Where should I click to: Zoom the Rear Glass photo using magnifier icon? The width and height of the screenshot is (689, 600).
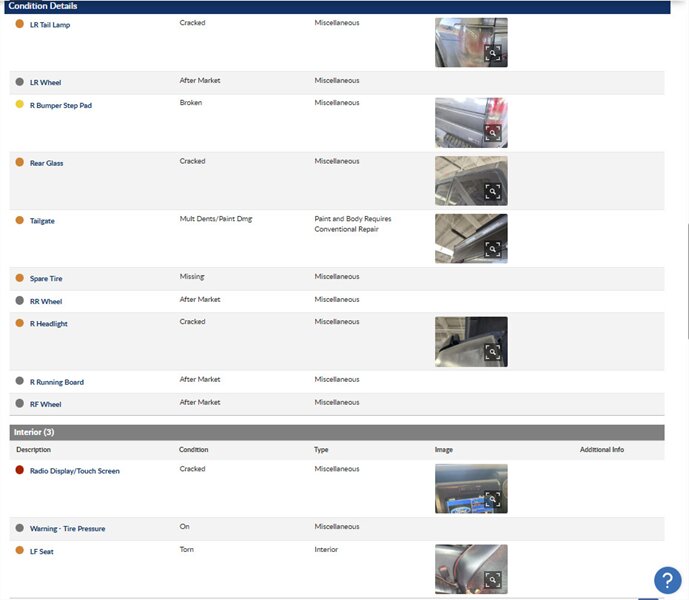click(x=492, y=191)
